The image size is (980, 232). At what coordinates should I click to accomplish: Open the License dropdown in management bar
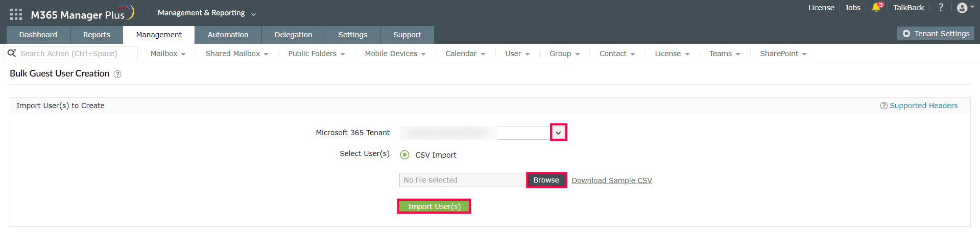pos(672,54)
